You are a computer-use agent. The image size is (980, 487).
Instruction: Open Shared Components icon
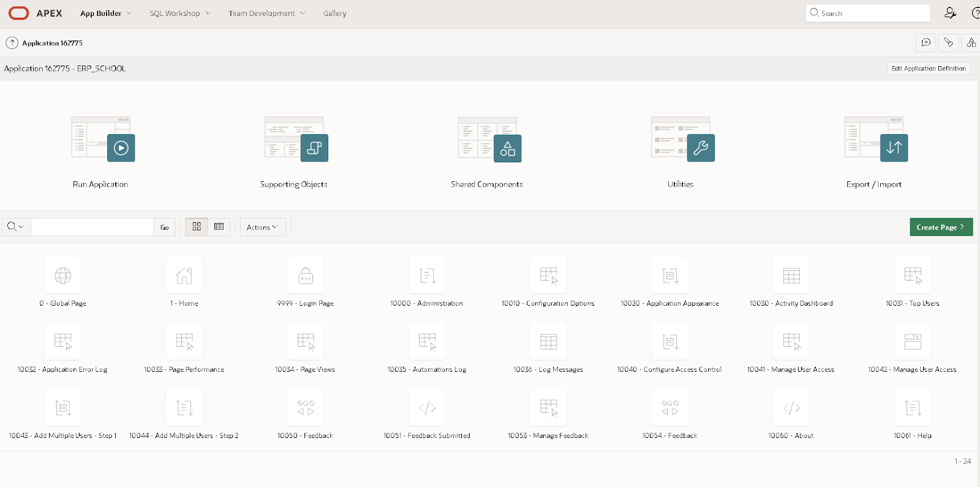490,139
